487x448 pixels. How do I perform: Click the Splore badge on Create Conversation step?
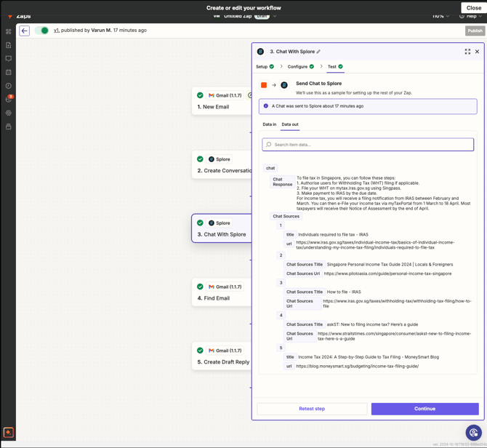click(220, 159)
